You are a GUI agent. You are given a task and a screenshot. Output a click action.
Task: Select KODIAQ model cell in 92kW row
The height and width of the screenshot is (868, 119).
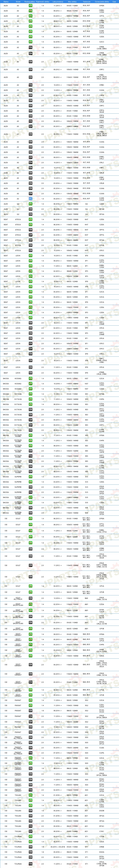18,378
